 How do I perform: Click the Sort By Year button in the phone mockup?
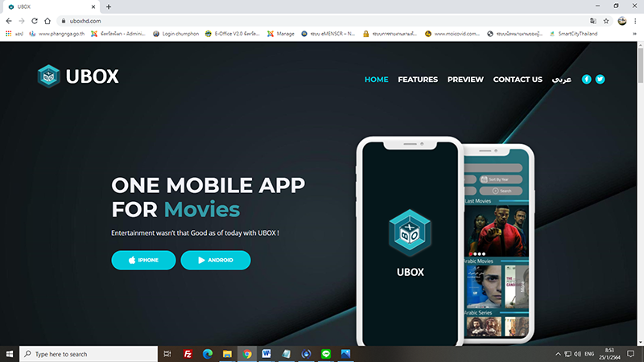tap(501, 179)
